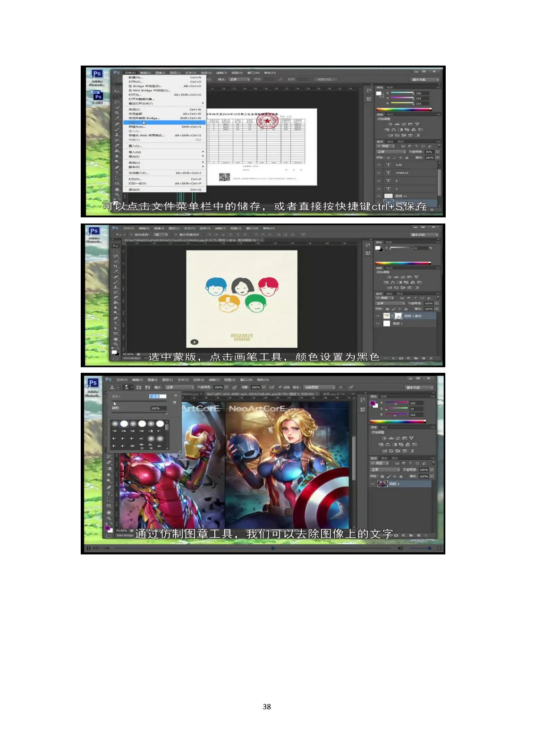The height and width of the screenshot is (756, 534).
Task: Open brush preset picker arrow in bottom options bar
Action: pyautogui.click(x=132, y=387)
